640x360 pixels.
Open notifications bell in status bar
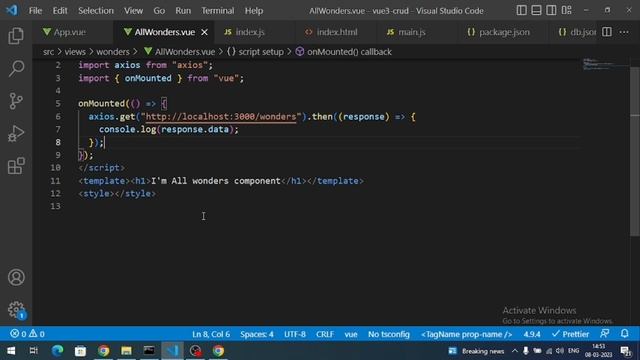click(624, 334)
